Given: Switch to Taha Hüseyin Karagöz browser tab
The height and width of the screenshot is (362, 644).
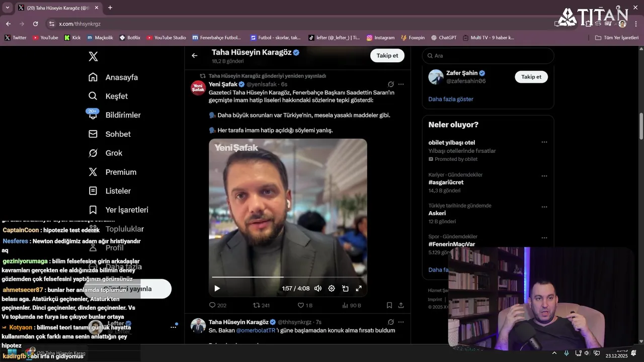Looking at the screenshot, I should coord(58,8).
